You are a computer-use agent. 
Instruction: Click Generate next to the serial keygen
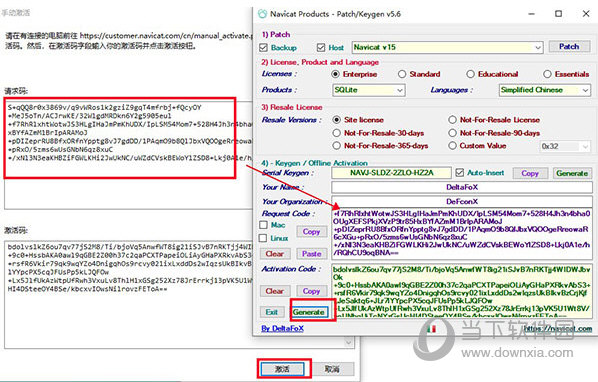(572, 173)
